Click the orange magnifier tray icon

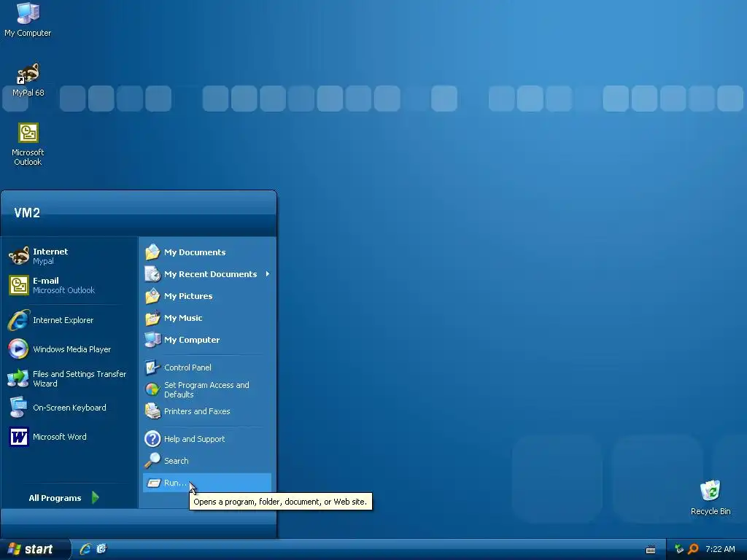coord(693,549)
